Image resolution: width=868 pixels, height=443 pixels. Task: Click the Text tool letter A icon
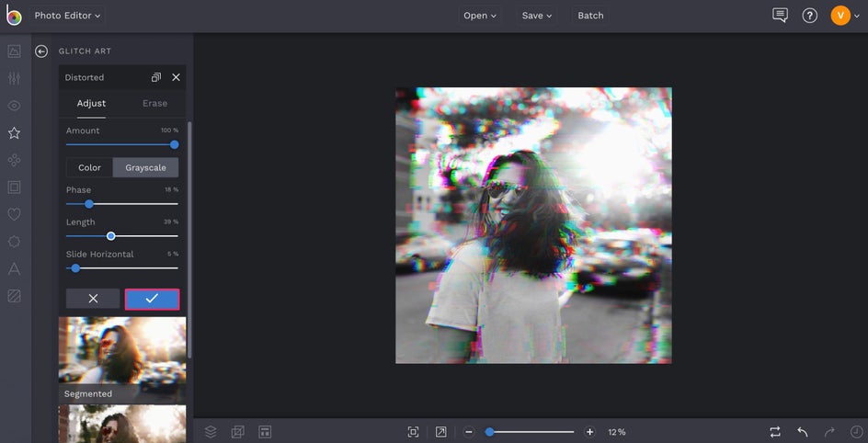14,269
